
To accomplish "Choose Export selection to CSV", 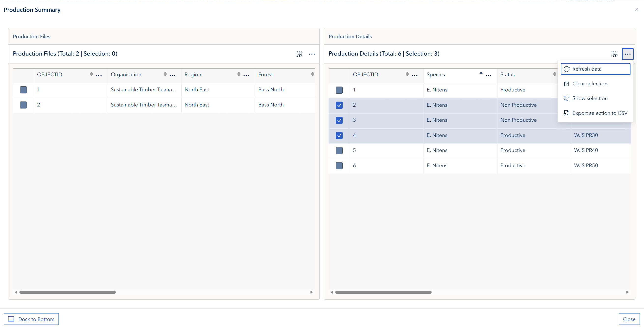I will [595, 113].
